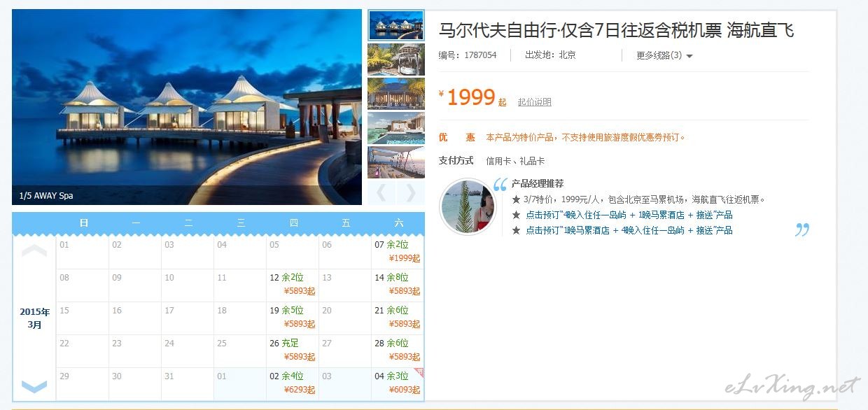Select the first water villa thumbnail
Image resolution: width=868 pixels, height=410 pixels.
click(x=396, y=25)
